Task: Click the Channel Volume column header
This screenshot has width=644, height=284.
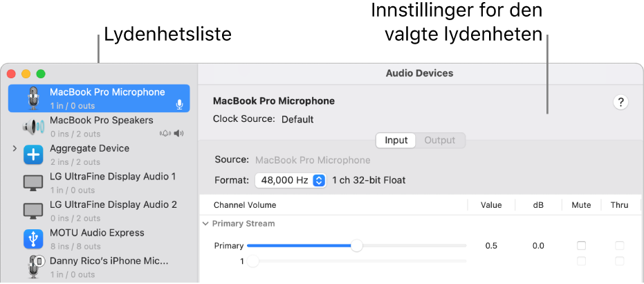Action: [245, 205]
